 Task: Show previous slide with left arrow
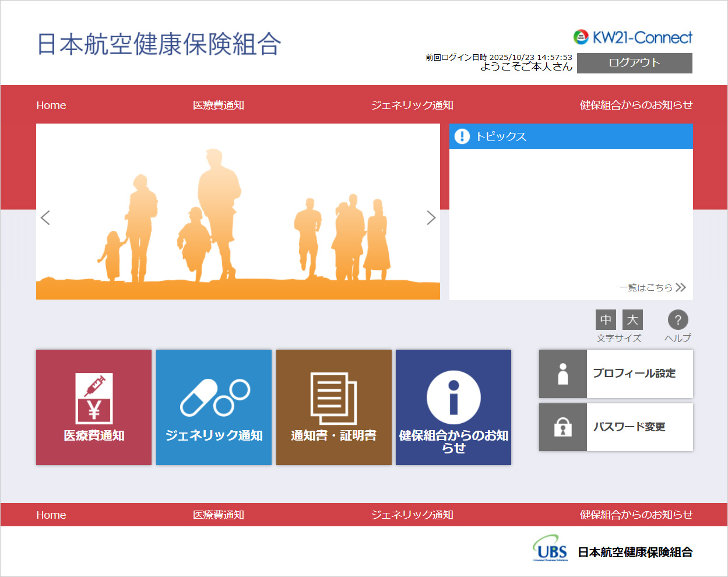(45, 217)
